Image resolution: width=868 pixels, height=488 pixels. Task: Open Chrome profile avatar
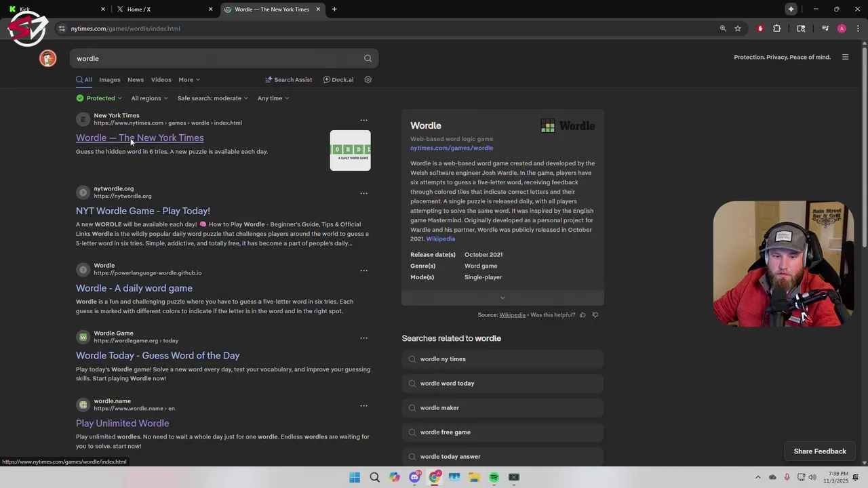pyautogui.click(x=842, y=28)
